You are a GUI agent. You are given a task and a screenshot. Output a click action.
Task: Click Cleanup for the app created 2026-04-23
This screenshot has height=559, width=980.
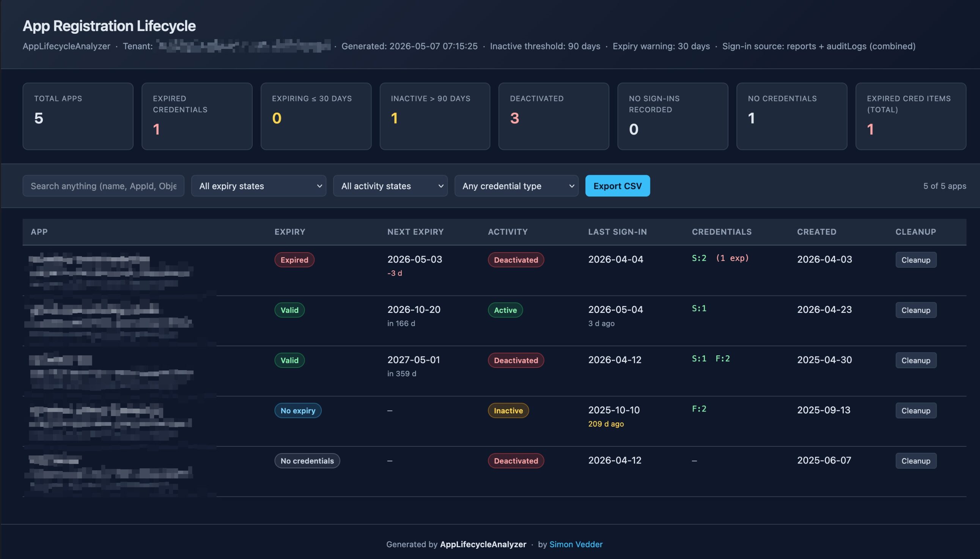pos(916,310)
